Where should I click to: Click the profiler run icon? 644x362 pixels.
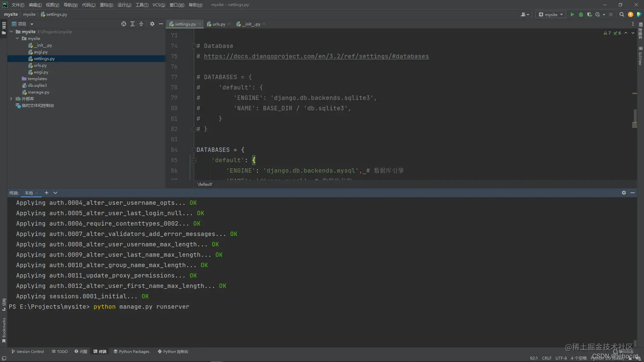[598, 14]
